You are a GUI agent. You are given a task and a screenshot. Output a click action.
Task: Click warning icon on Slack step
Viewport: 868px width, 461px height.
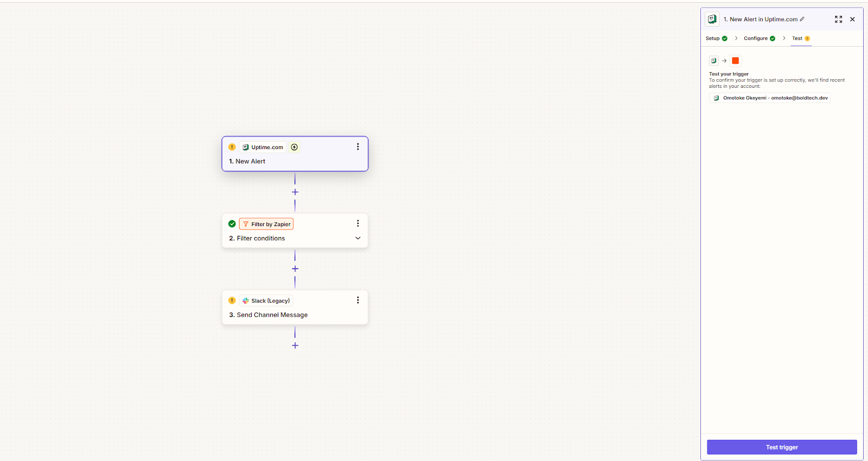pyautogui.click(x=232, y=300)
